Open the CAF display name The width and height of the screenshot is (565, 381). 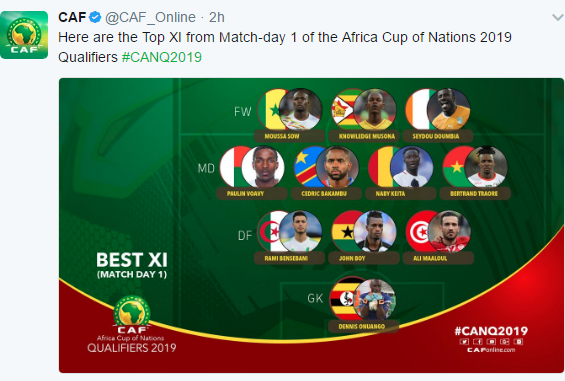click(72, 17)
